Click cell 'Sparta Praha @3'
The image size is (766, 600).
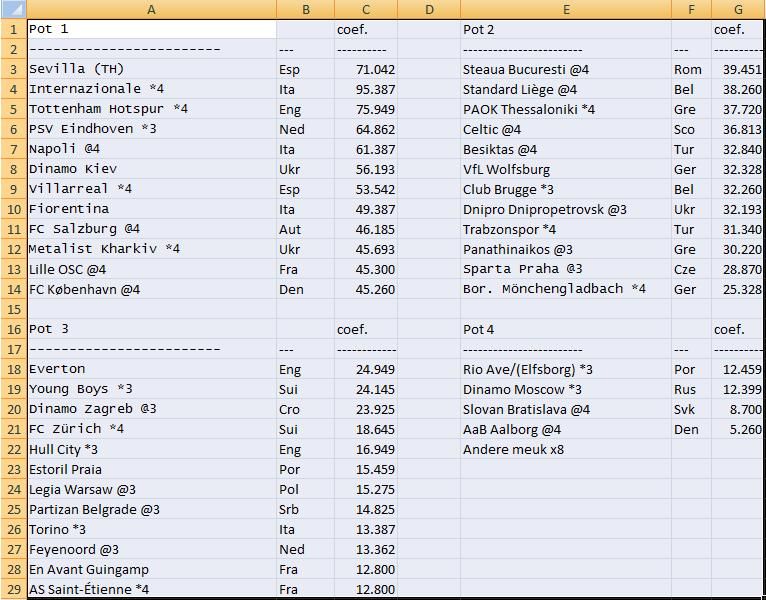[566, 270]
